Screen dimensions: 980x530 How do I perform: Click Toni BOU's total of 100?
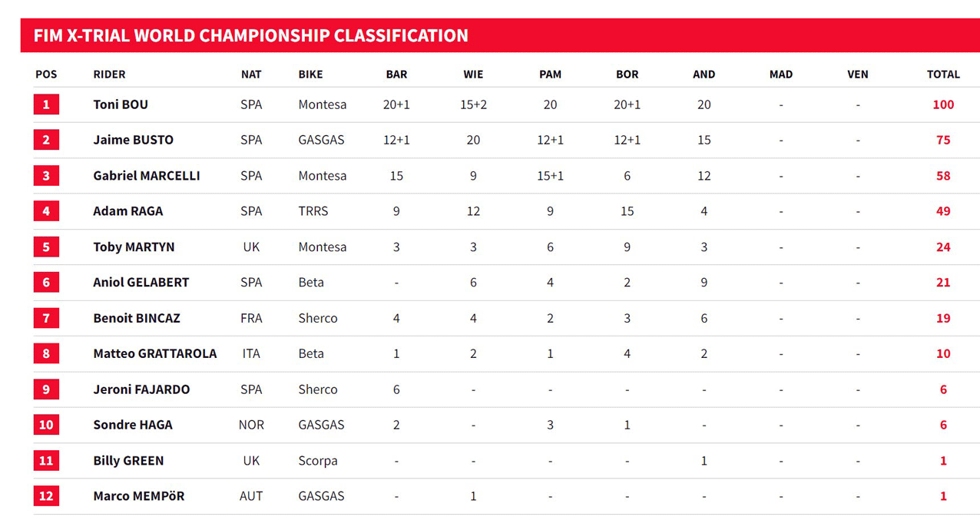943,104
